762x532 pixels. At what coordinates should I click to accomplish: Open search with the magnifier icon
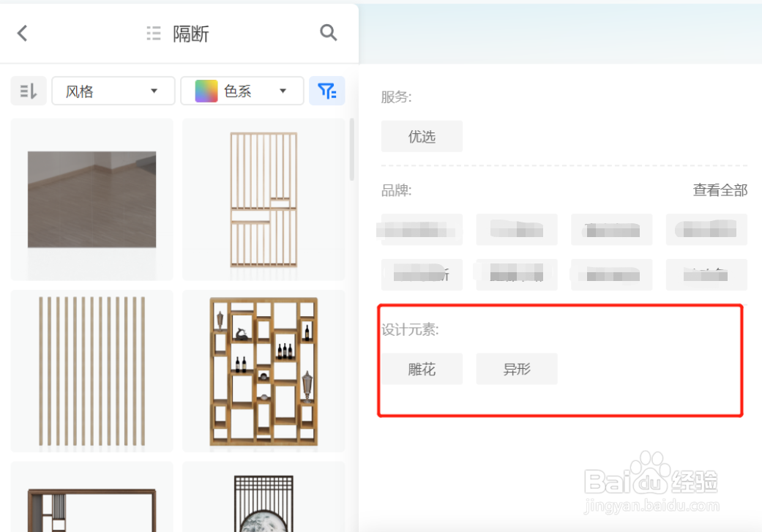coord(329,32)
